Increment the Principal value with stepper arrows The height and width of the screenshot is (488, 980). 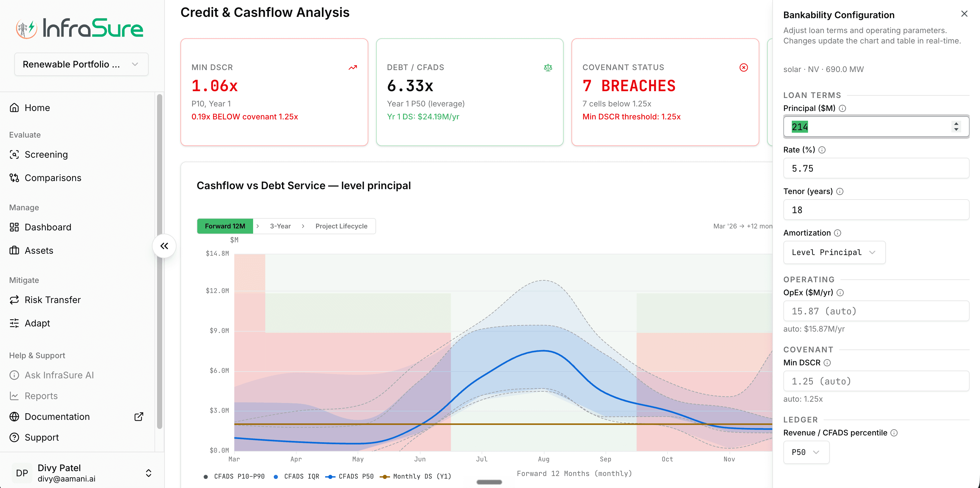point(956,123)
